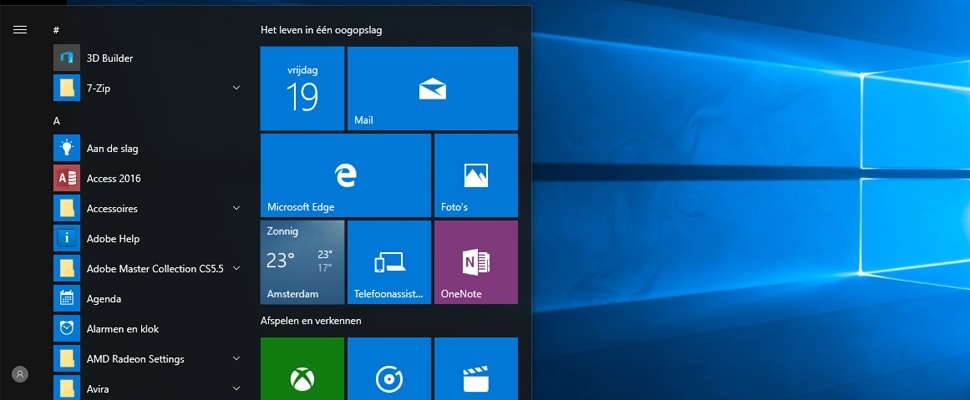Image resolution: width=970 pixels, height=400 pixels.
Task: Click the Accessoires folder icon
Action: [x=67, y=208]
